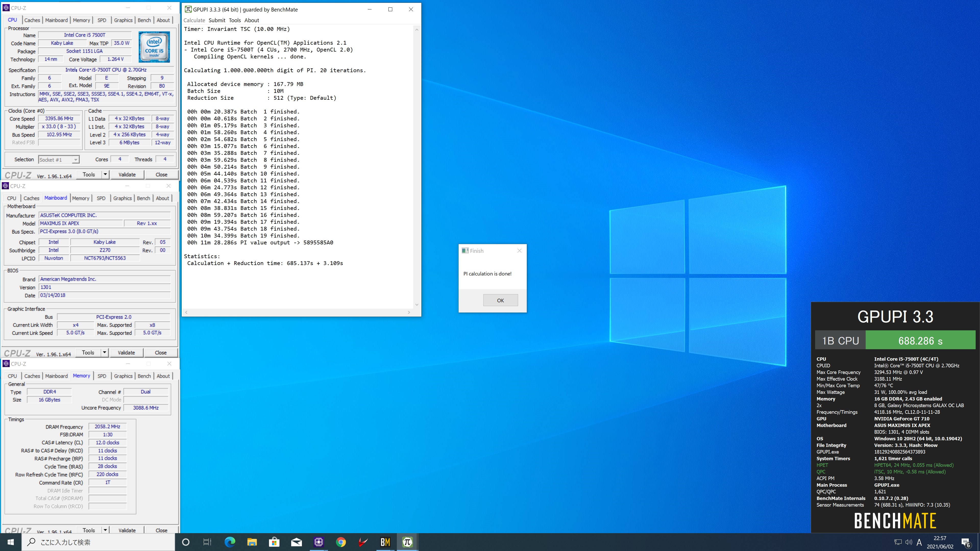
Task: Click taskbar search box
Action: coord(98,542)
